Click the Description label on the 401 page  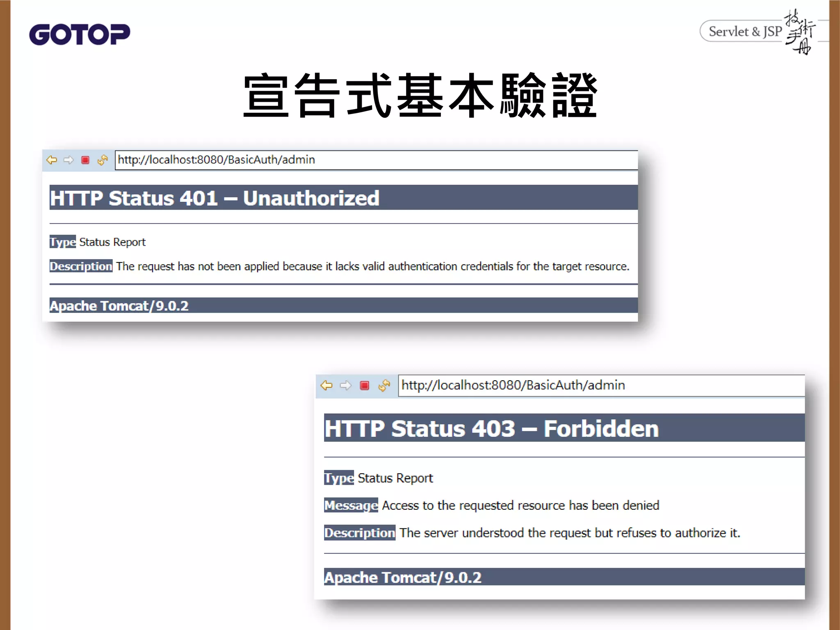click(81, 266)
